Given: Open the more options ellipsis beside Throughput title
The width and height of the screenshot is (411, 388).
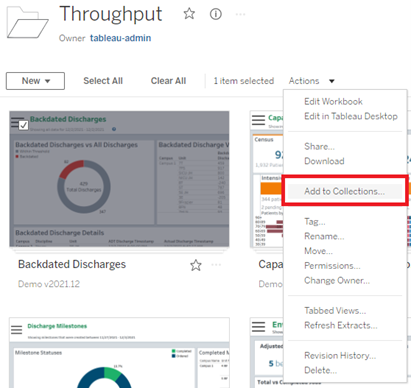Looking at the screenshot, I should click(240, 14).
